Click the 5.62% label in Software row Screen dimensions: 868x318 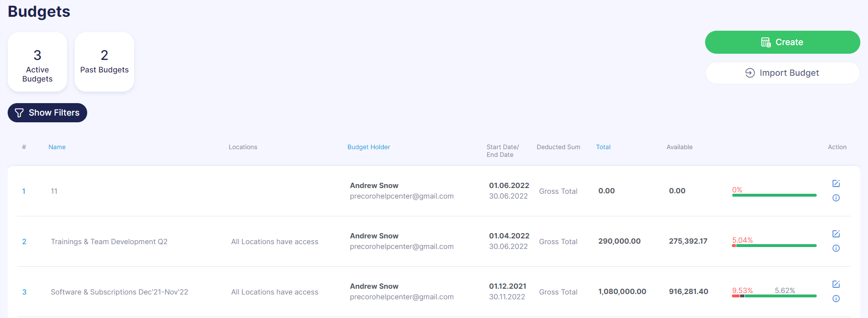click(785, 291)
